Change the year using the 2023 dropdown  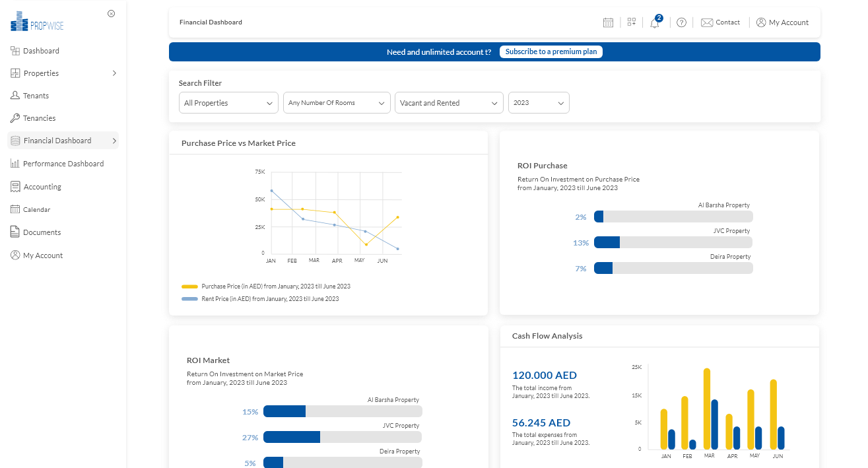tap(539, 102)
